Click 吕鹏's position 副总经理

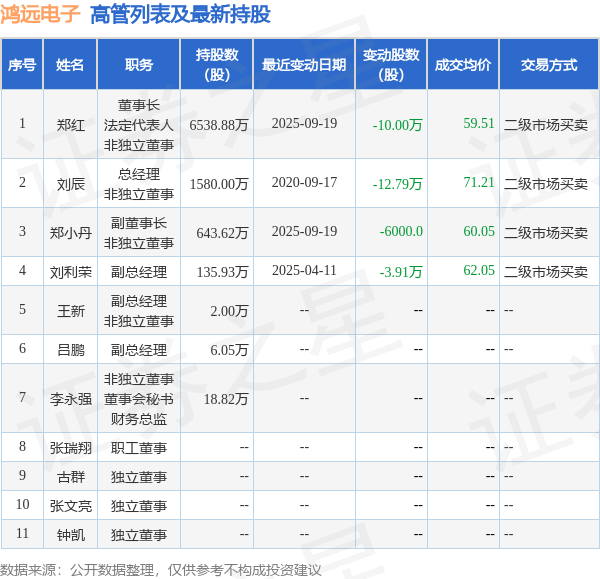139,350
